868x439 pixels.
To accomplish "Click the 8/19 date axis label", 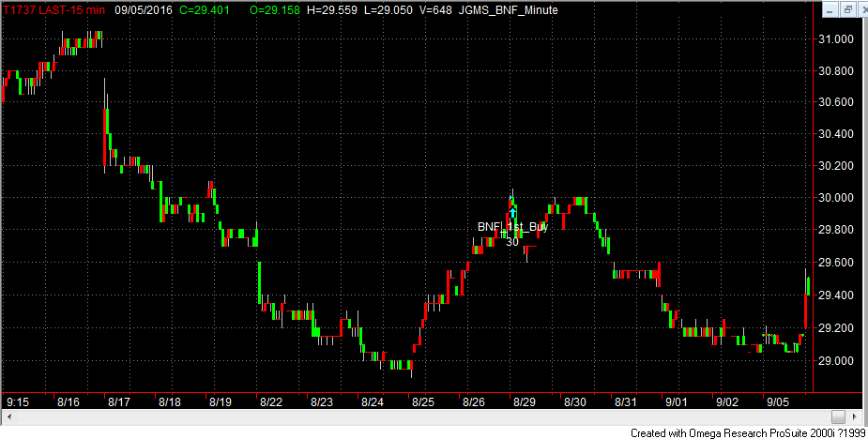I will (221, 401).
